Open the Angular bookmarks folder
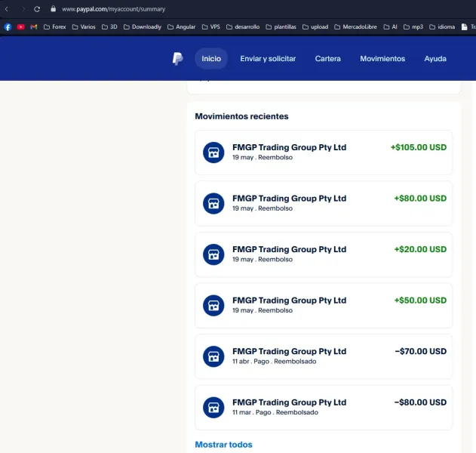476x453 pixels. point(180,26)
